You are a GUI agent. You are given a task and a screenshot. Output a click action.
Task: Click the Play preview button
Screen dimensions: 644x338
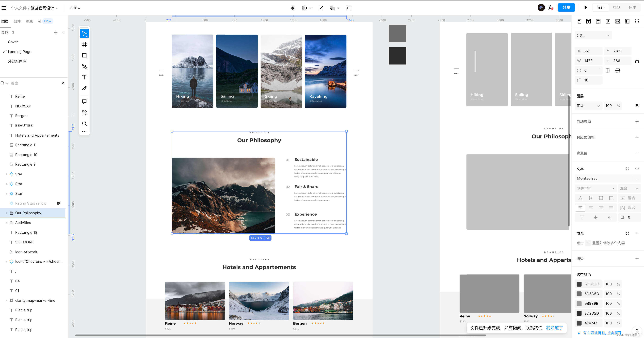(586, 8)
